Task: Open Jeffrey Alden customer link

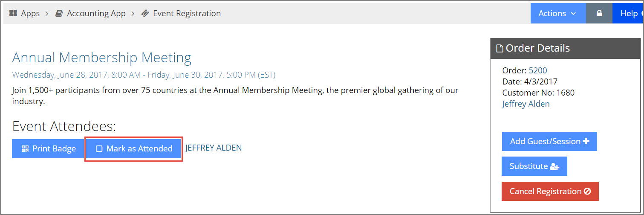Action: 526,104
